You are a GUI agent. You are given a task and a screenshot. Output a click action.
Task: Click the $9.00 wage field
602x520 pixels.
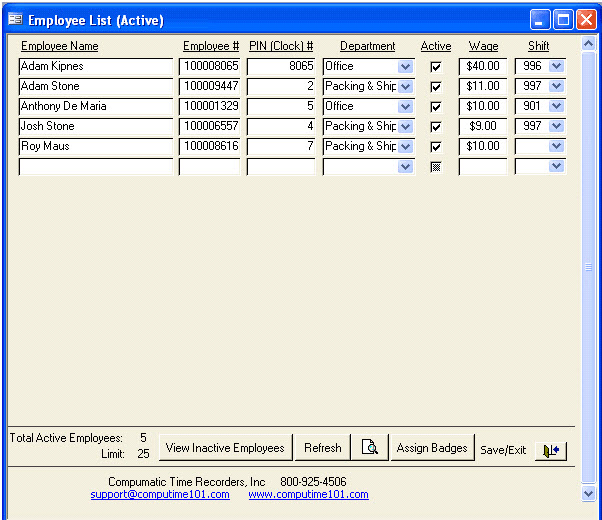483,126
